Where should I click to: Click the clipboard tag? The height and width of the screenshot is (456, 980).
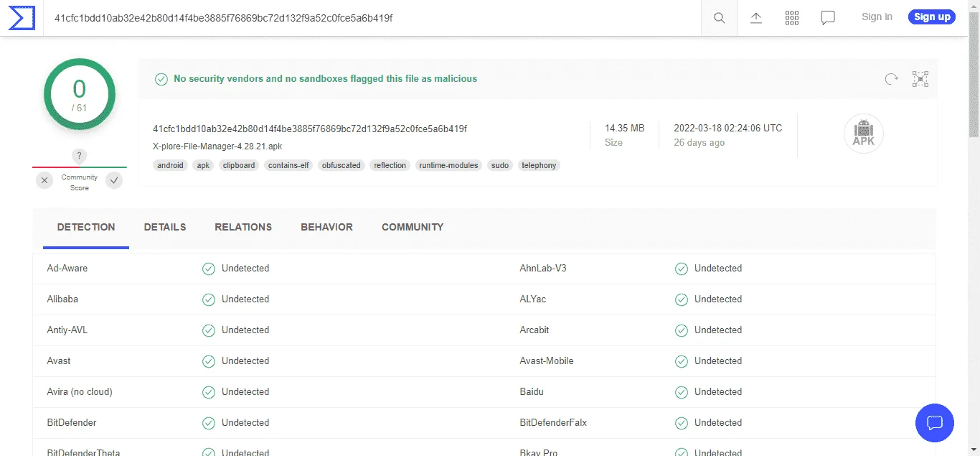[x=239, y=165]
